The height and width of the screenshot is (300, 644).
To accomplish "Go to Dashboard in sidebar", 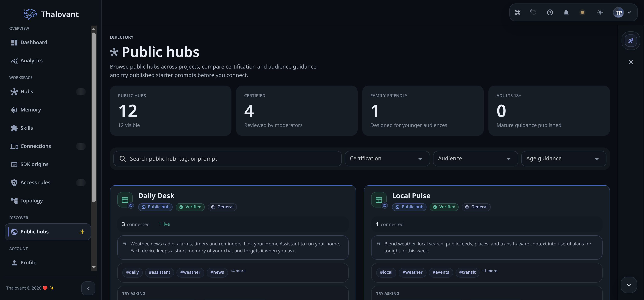I will [x=47, y=43].
